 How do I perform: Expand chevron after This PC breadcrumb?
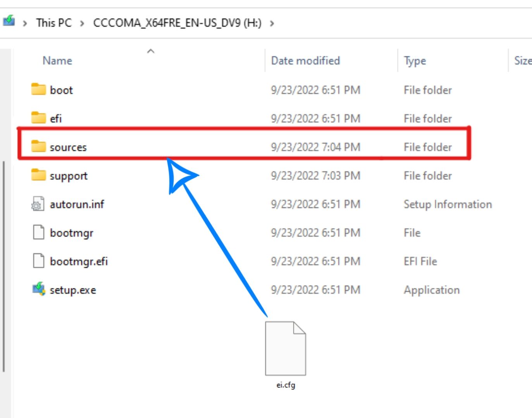pyautogui.click(x=82, y=23)
